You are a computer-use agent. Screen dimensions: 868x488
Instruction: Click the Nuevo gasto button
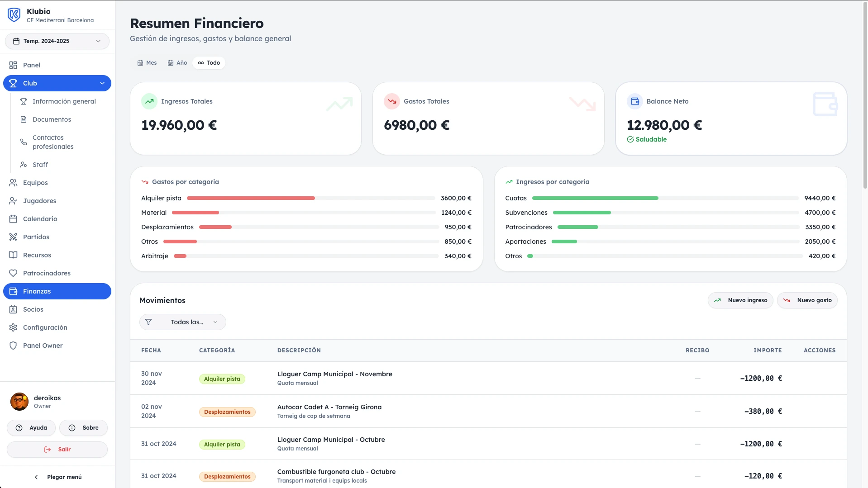tap(807, 300)
